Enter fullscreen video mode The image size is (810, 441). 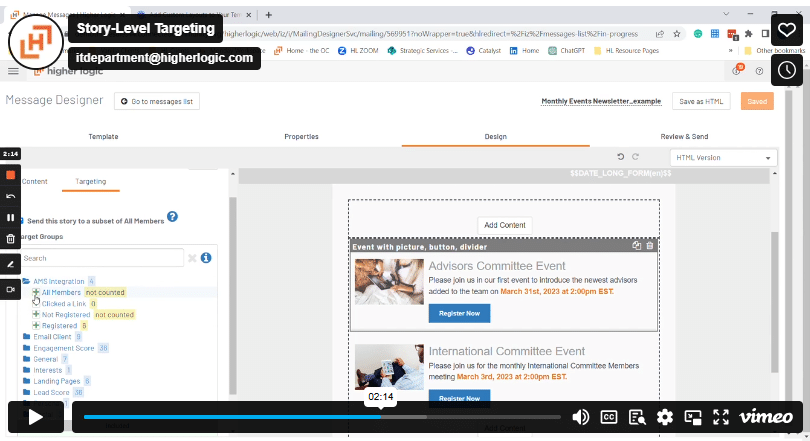[721, 417]
